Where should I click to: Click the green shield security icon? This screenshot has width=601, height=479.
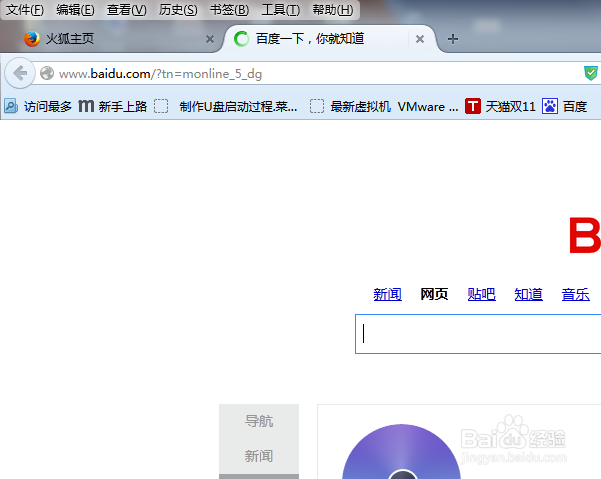pos(591,73)
